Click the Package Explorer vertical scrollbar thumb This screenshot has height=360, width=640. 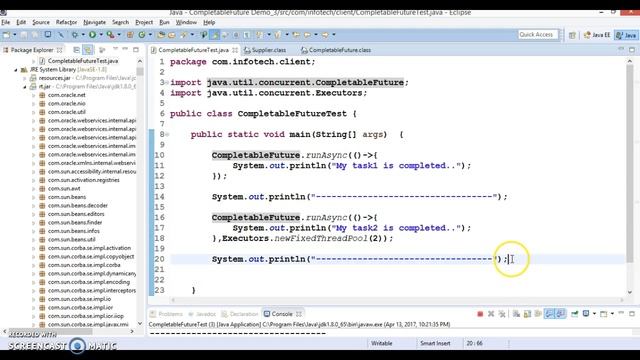point(140,71)
